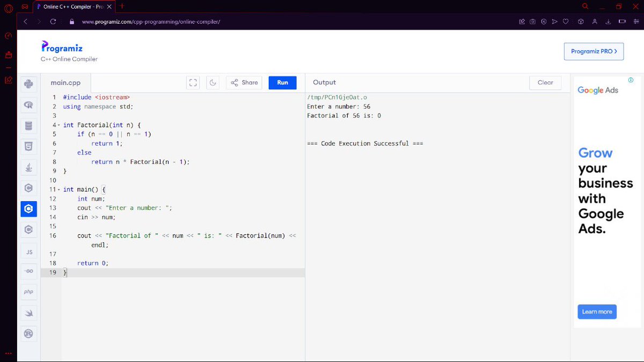Switch to the Java compiler icon

pyautogui.click(x=28, y=167)
